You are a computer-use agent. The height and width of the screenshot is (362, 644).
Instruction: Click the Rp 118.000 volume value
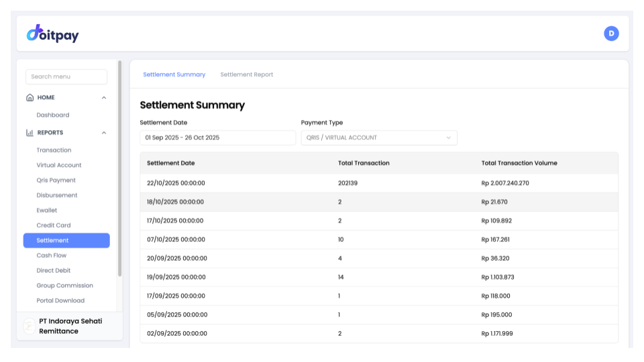496,296
